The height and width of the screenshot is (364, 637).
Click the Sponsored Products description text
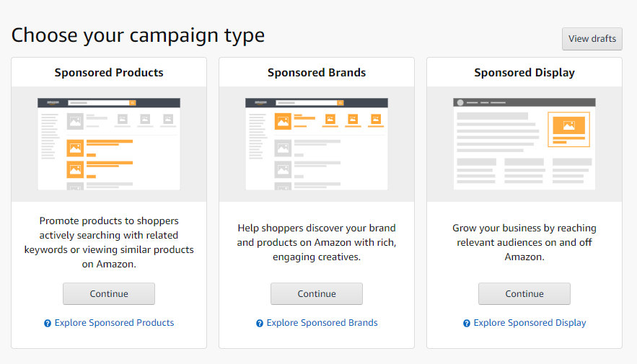coord(109,242)
